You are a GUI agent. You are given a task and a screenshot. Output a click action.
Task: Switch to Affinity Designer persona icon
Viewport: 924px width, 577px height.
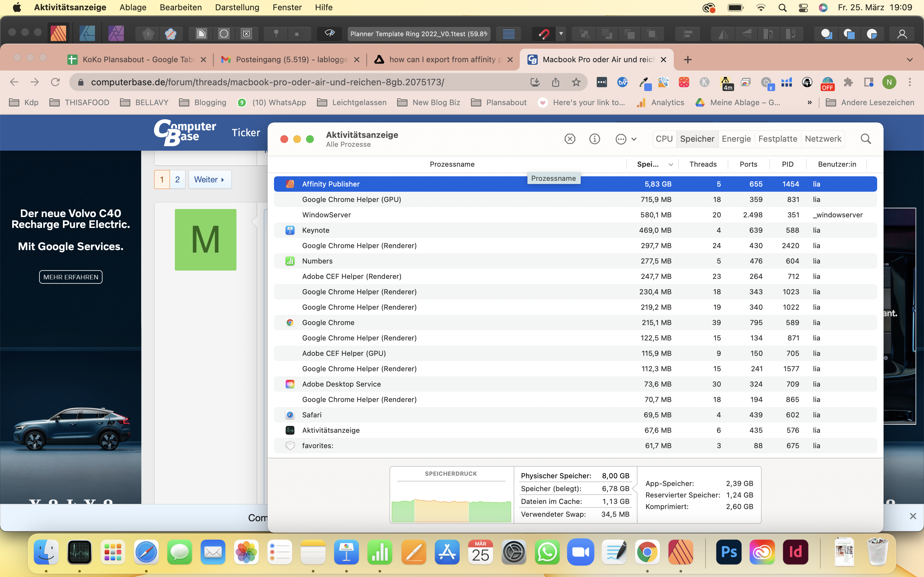click(x=87, y=34)
